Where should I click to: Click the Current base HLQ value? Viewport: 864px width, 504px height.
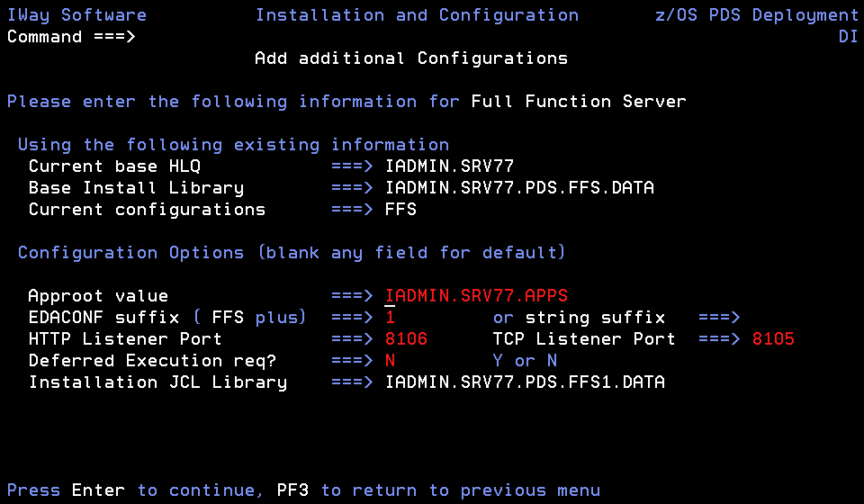(x=449, y=166)
